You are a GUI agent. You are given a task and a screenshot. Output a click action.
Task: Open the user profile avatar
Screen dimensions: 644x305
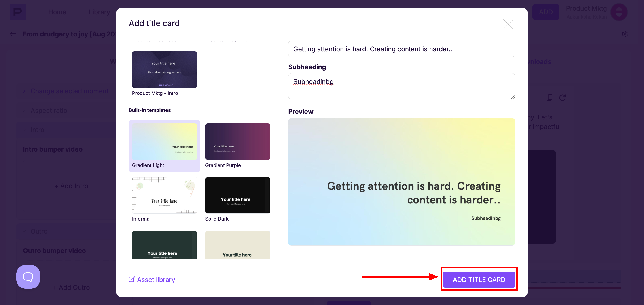tap(619, 12)
